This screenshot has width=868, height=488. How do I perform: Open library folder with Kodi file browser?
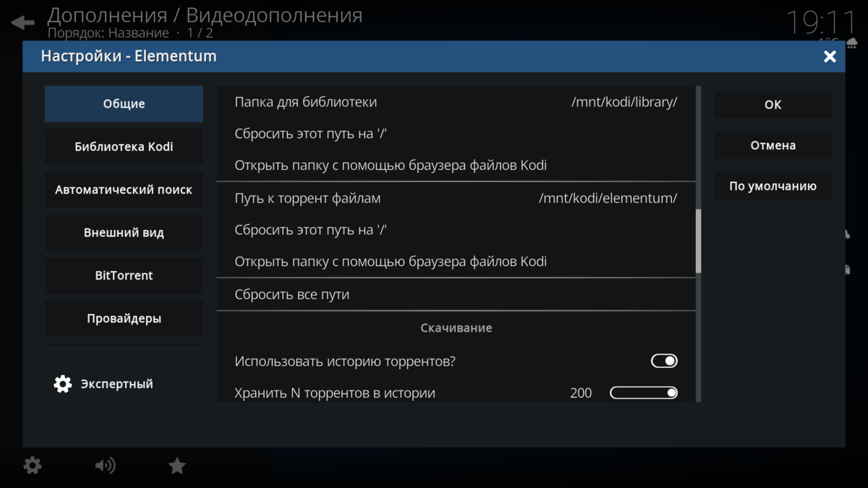point(456,166)
